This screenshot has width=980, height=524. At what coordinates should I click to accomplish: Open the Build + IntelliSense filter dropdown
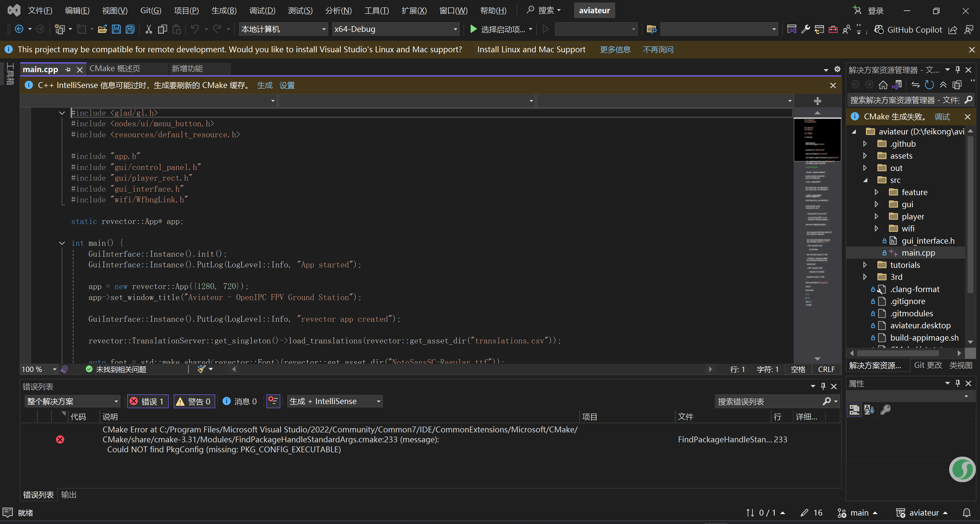coord(335,401)
